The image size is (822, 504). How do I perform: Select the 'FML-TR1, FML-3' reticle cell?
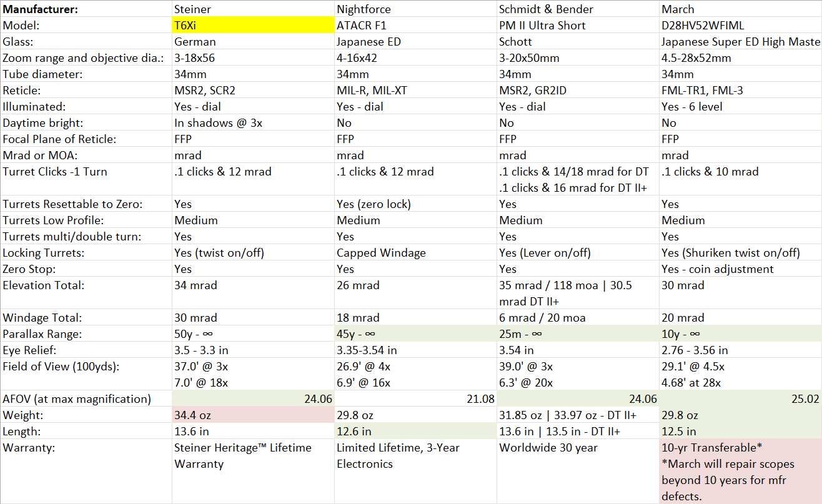(741, 91)
